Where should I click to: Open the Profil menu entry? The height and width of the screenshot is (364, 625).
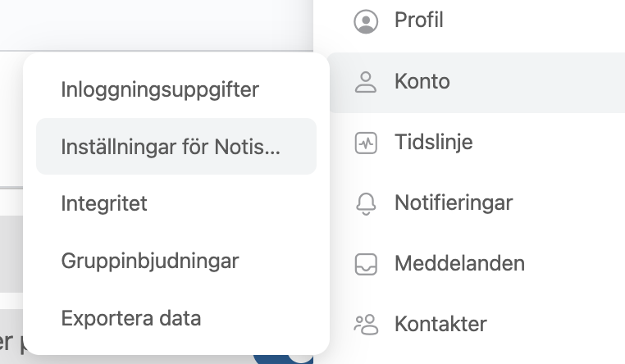(x=418, y=20)
